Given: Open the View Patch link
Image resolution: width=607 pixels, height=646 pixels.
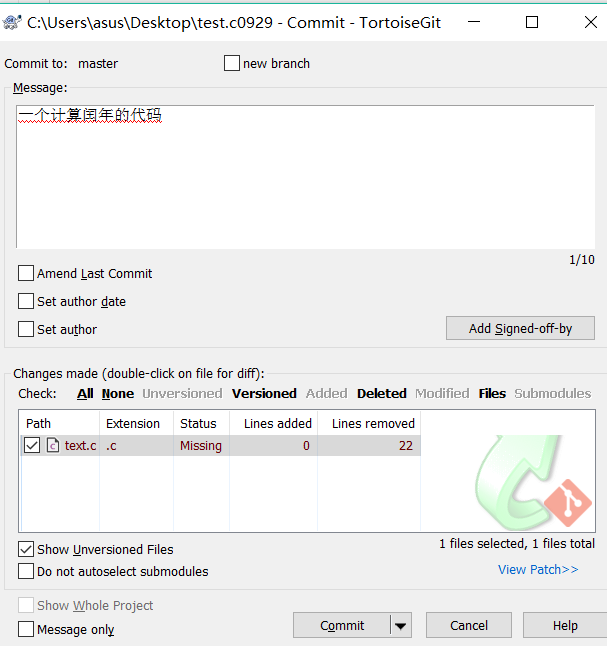Looking at the screenshot, I should tap(538, 569).
